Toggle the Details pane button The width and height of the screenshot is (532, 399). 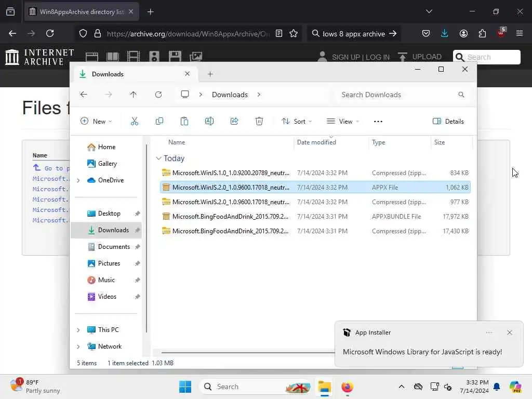(448, 122)
